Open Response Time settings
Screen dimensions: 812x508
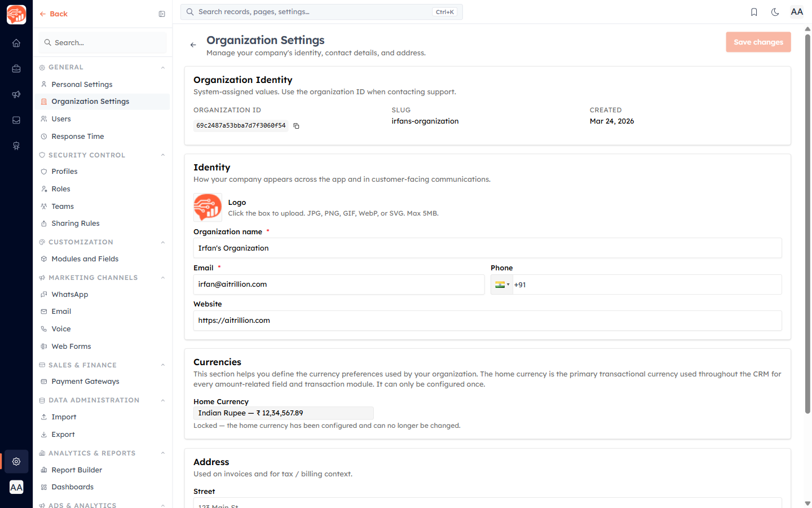coord(103,137)
